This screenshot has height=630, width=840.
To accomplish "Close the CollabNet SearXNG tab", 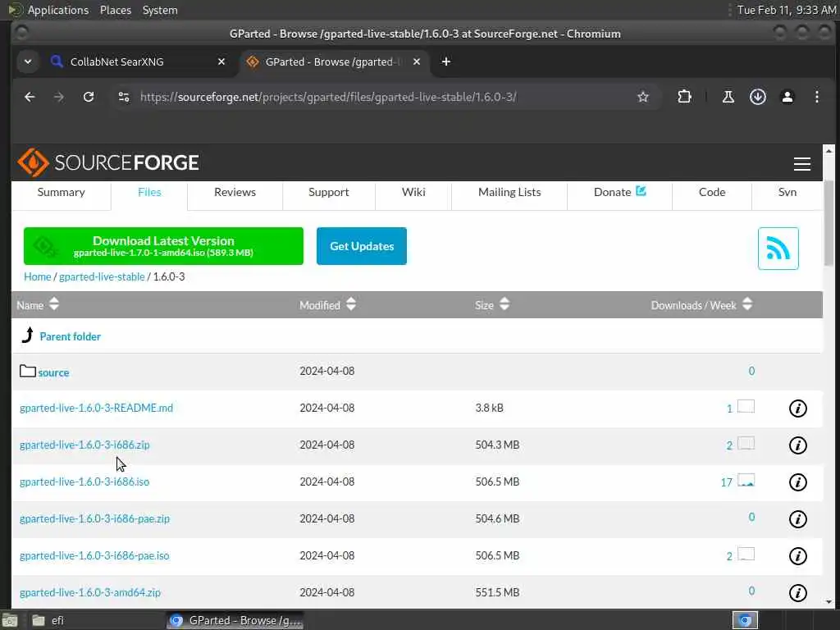I will coord(221,62).
